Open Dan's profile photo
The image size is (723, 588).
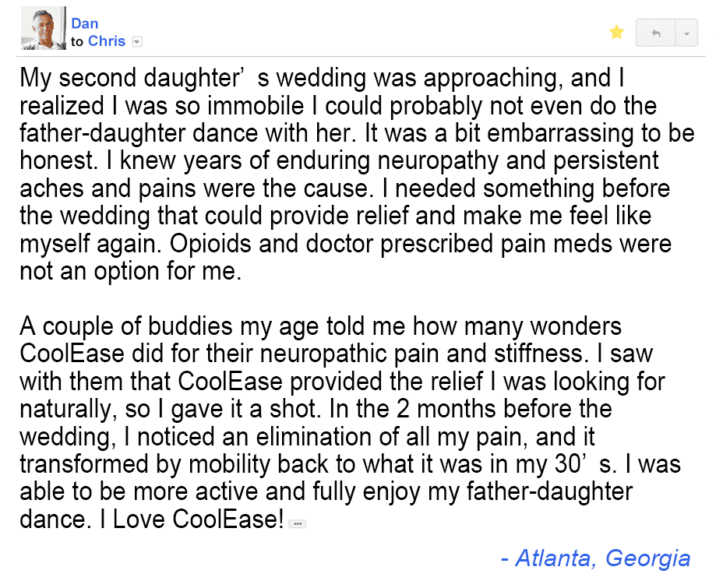(x=44, y=32)
